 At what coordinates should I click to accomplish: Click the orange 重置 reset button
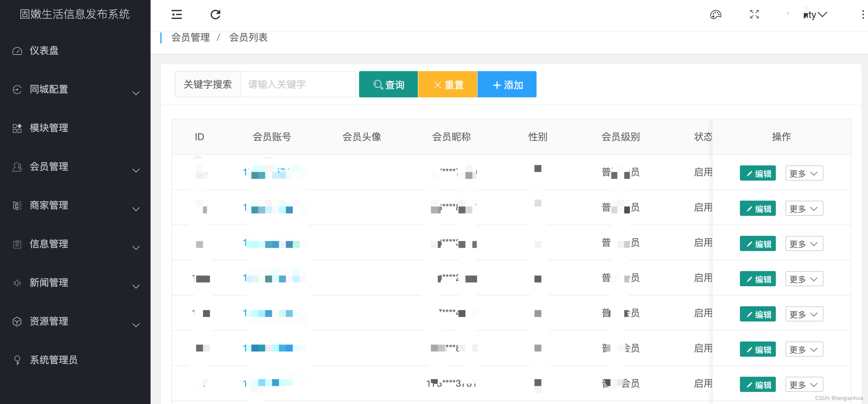(448, 85)
